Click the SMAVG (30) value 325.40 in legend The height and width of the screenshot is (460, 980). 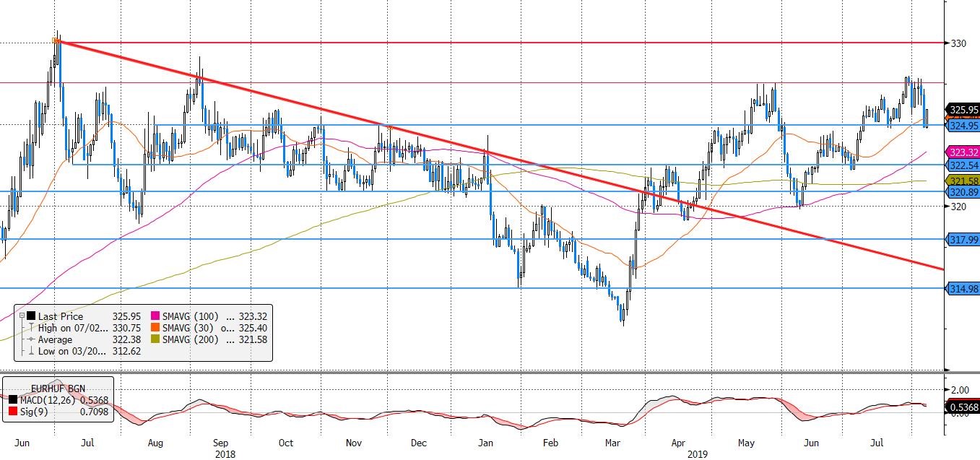(x=253, y=328)
